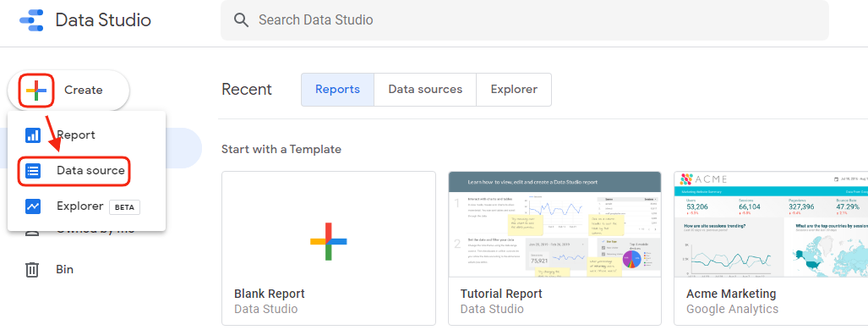Click the Acme Marketing title text
This screenshot has height=330, width=868.
pyautogui.click(x=731, y=294)
